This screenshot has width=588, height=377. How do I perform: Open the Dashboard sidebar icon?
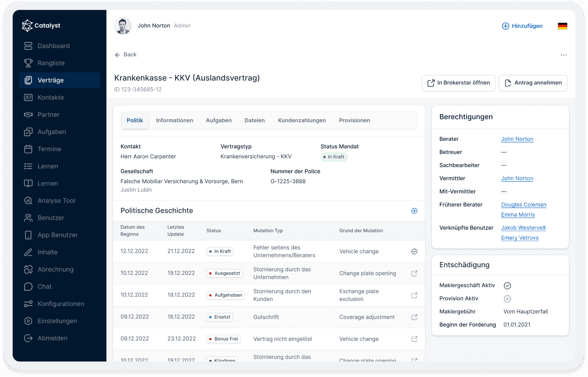(28, 46)
